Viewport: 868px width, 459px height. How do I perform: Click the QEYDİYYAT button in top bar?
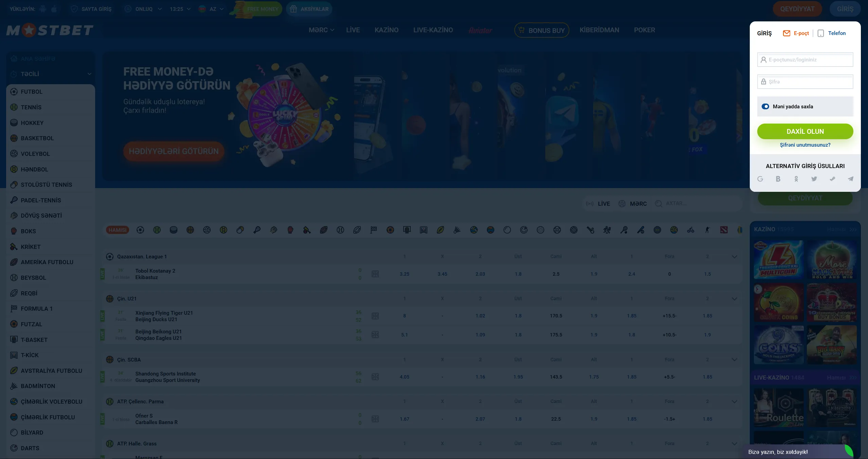(797, 9)
